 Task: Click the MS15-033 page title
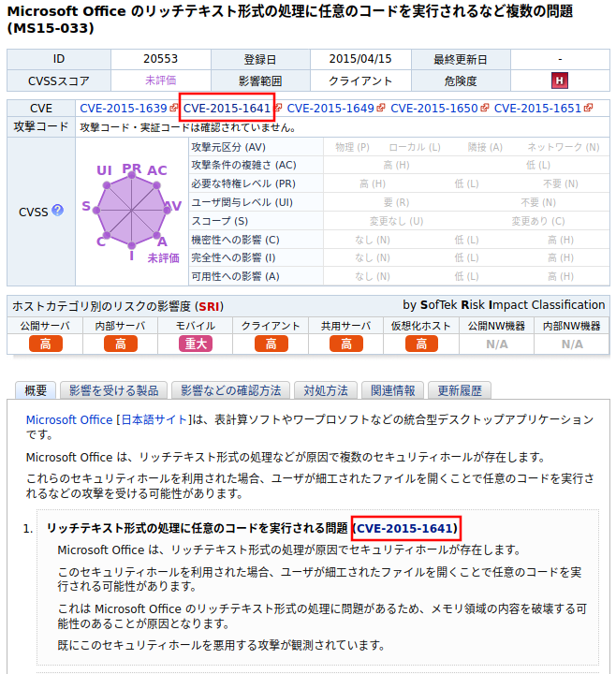pyautogui.click(x=290, y=20)
